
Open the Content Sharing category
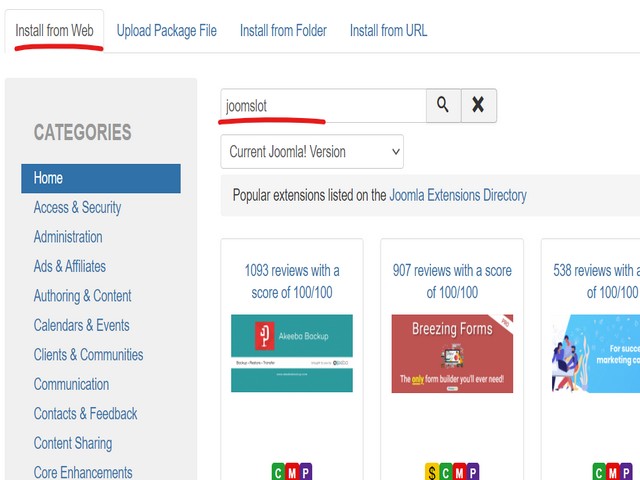(x=73, y=443)
